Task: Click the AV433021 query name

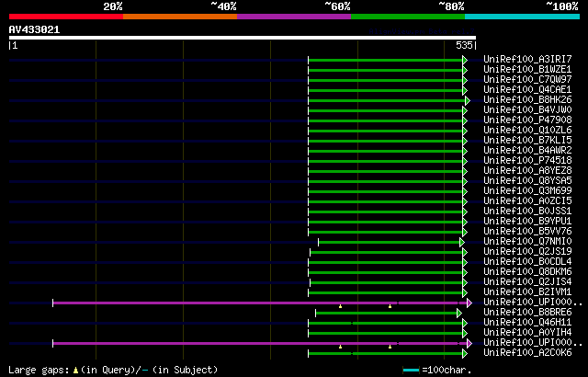Action: (35, 29)
